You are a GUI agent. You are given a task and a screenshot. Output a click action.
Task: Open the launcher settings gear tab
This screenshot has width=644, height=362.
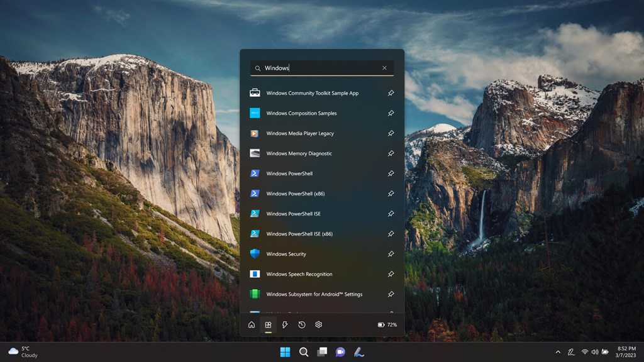pyautogui.click(x=319, y=325)
